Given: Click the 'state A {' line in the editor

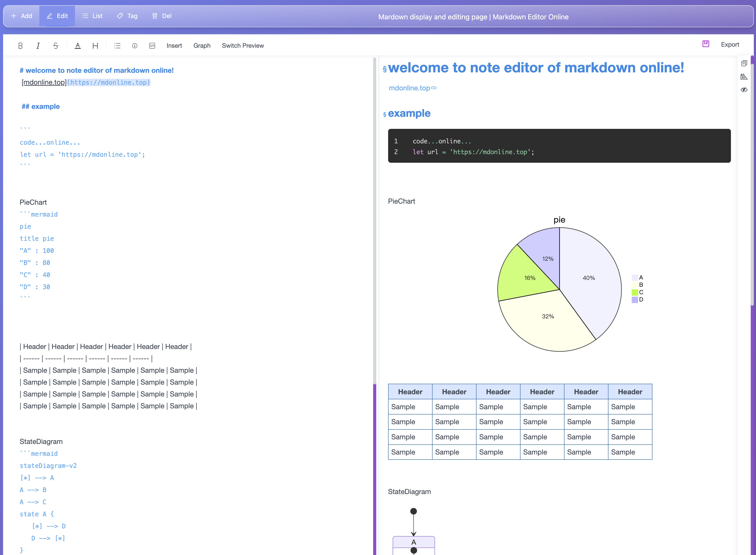Looking at the screenshot, I should coord(37,514).
